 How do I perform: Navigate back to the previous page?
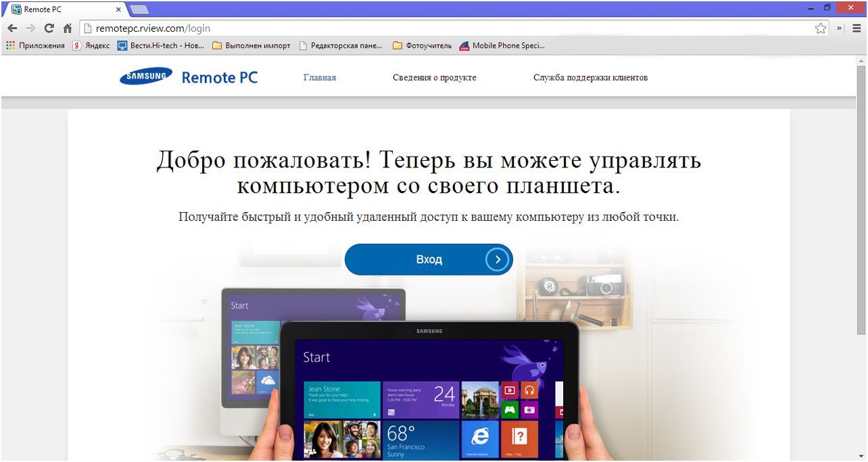pyautogui.click(x=11, y=28)
